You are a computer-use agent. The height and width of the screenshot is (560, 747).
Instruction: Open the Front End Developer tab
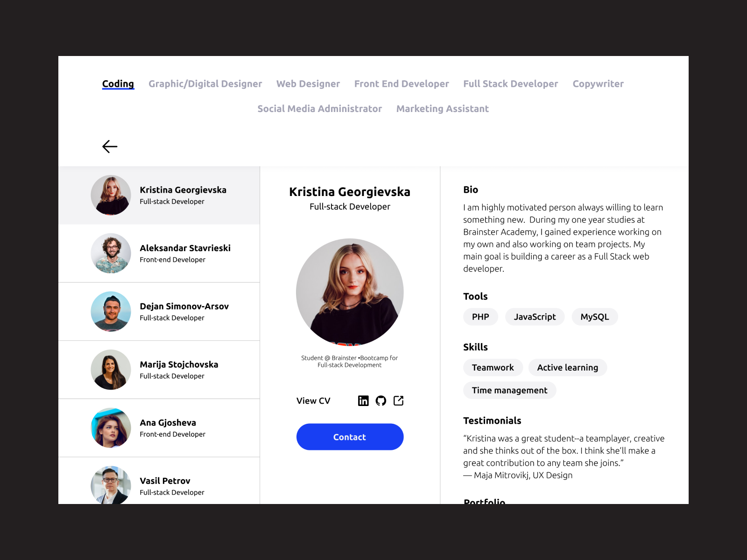pyautogui.click(x=402, y=84)
